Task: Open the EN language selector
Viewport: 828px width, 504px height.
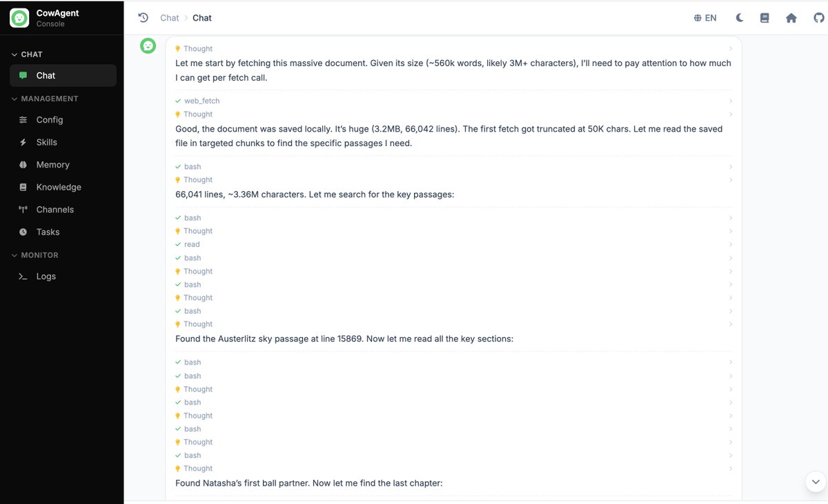Action: (705, 18)
